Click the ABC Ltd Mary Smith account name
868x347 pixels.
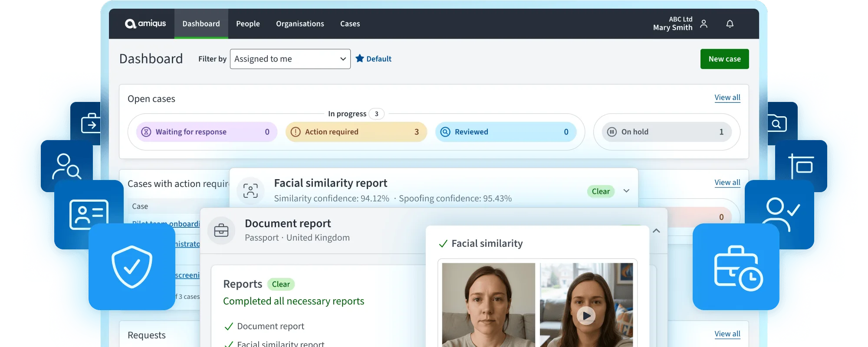(x=673, y=23)
